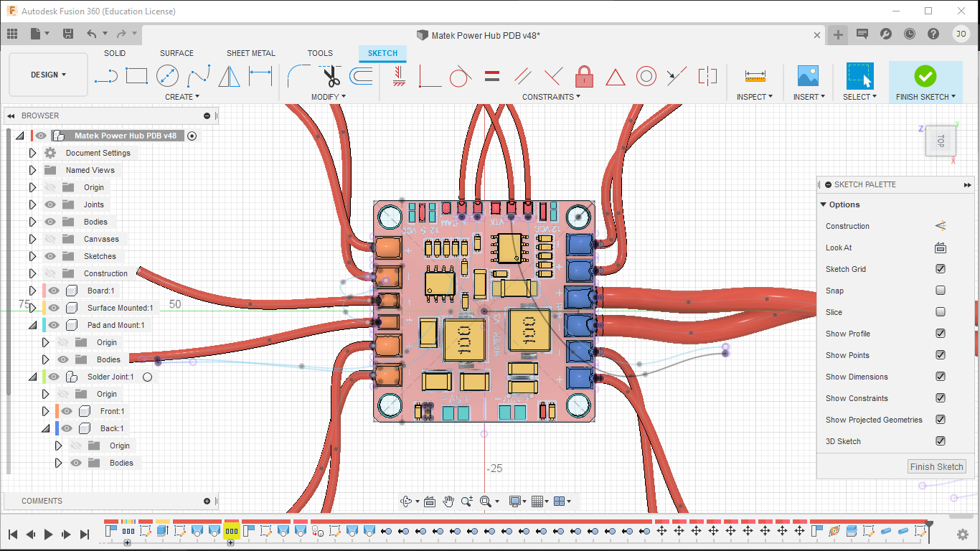This screenshot has width=980, height=551.
Task: Enable the Snap checkbox
Action: (x=941, y=291)
